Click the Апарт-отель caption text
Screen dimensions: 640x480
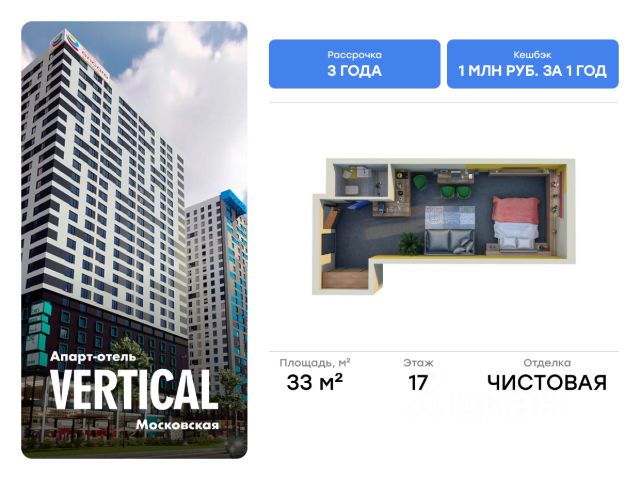(93, 357)
